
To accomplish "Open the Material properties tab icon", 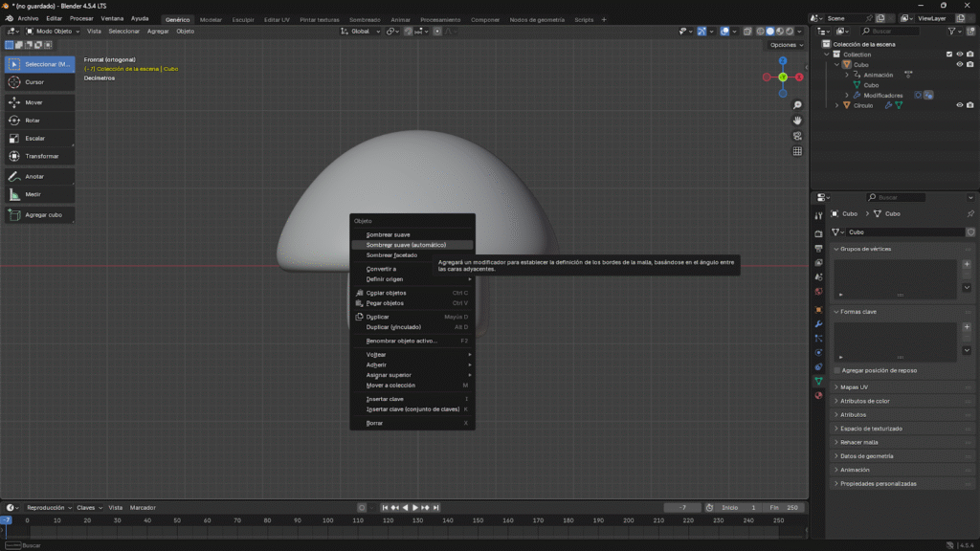I will coord(818,394).
